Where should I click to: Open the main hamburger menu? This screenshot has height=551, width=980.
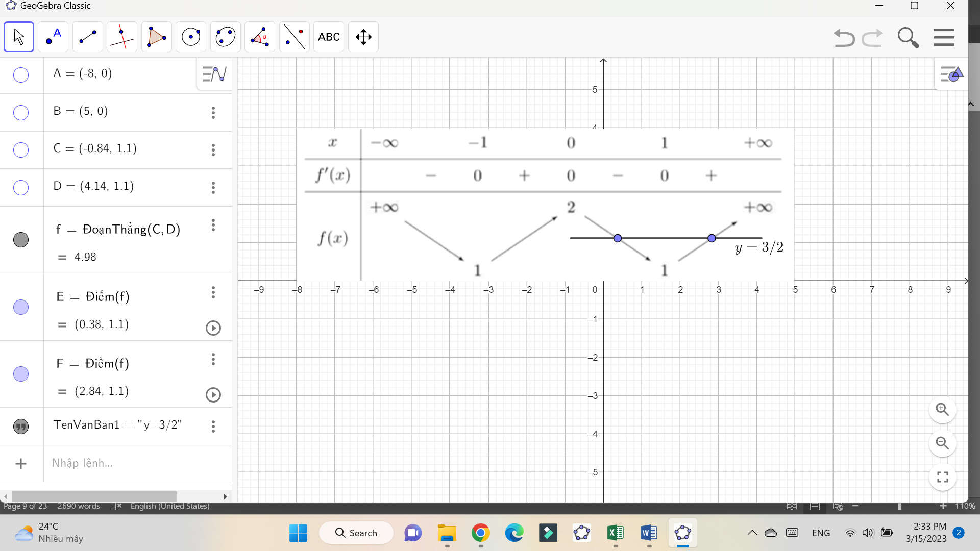pos(944,37)
